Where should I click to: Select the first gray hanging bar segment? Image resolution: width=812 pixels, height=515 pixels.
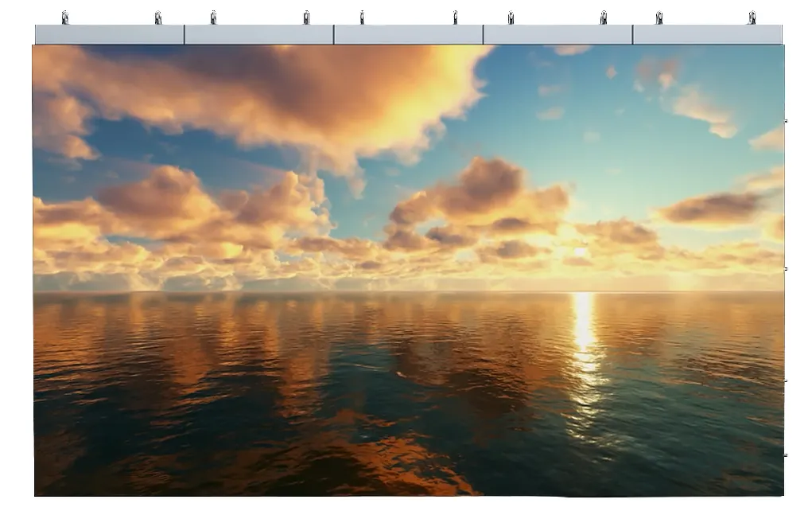pos(110,34)
